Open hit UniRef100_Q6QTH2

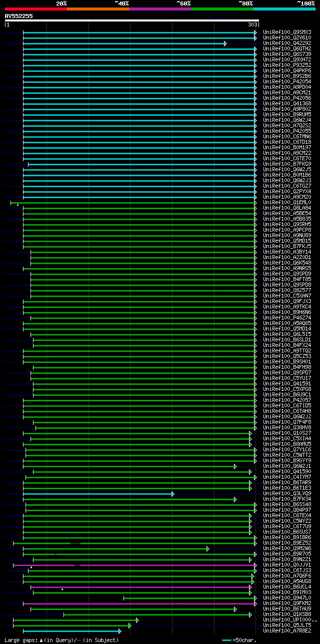287,49
